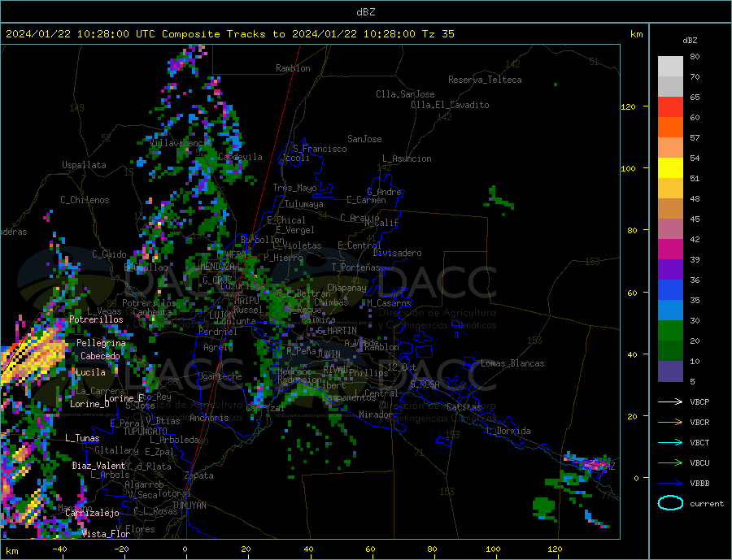Click the 100 tick on the horizontal km axis
The image size is (732, 560).
tap(494, 549)
